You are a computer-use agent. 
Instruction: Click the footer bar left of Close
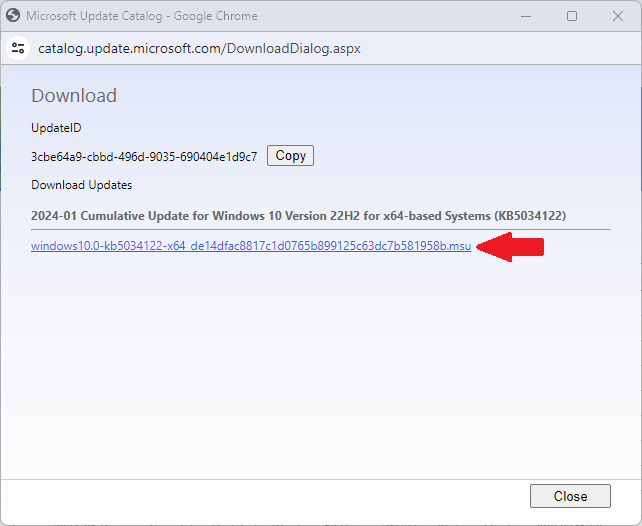click(260, 496)
